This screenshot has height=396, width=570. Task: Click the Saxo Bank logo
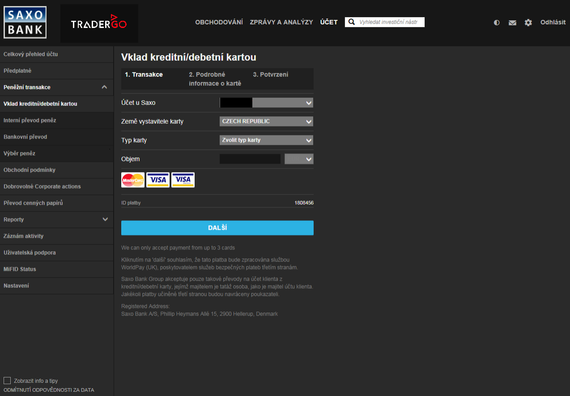[25, 22]
